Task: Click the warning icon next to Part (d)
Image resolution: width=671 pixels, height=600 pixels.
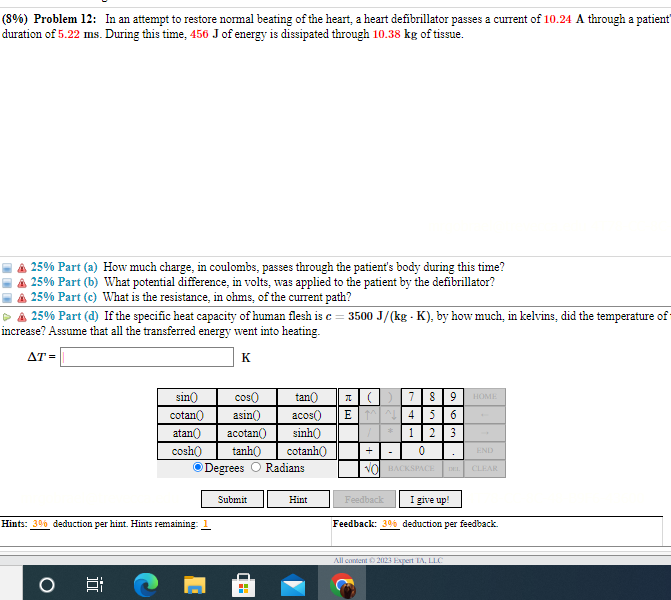Action: click(x=22, y=317)
